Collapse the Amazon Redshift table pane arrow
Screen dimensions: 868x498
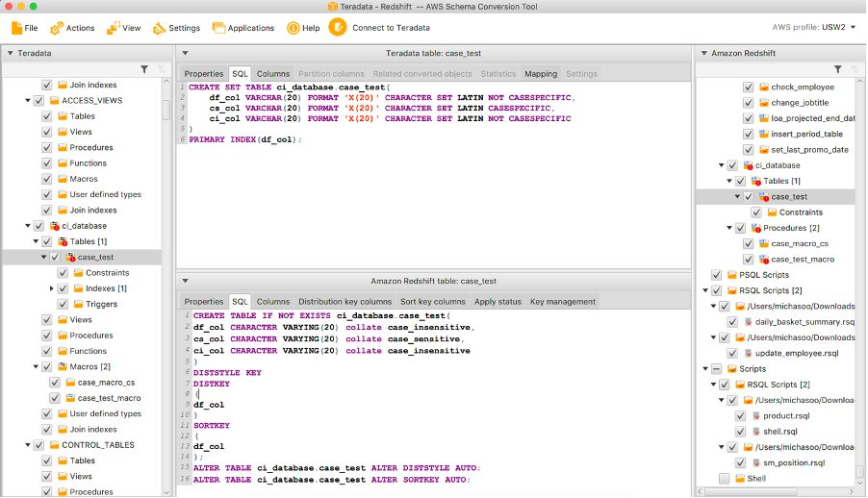coord(185,281)
